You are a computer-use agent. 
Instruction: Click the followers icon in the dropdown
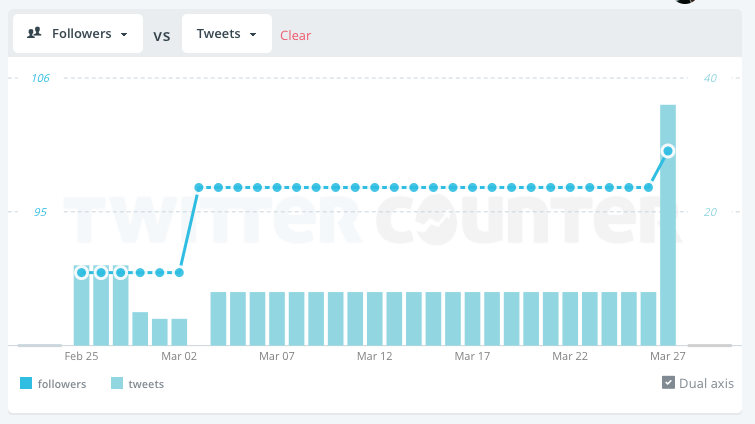pos(34,33)
